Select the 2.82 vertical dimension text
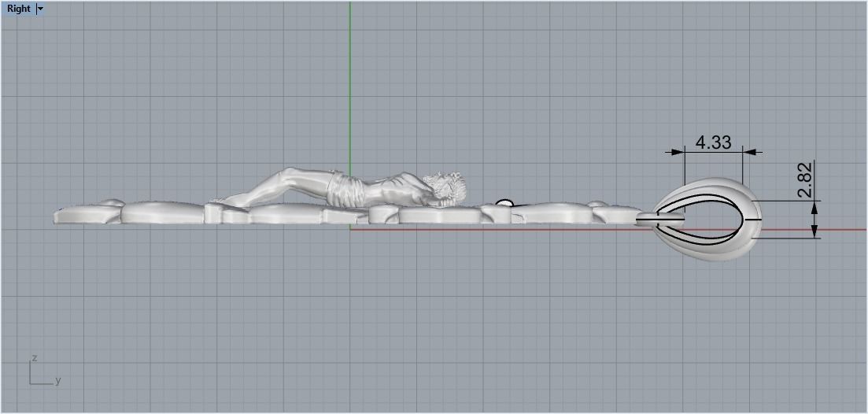Screen dimensions: 868x414 coord(805,179)
